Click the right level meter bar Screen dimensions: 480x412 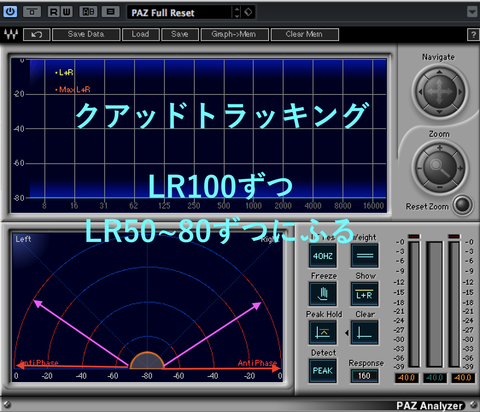(x=454, y=304)
